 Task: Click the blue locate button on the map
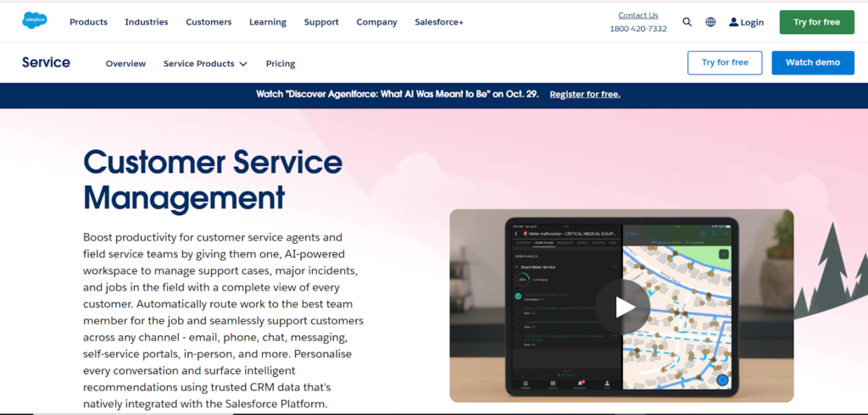(722, 380)
